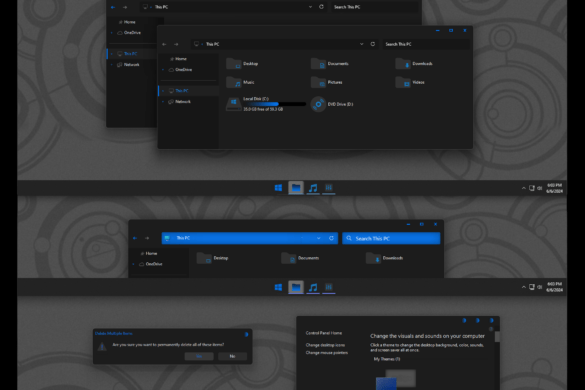Click back arrow in the rear Explorer window
585x390 pixels.
coord(113,7)
